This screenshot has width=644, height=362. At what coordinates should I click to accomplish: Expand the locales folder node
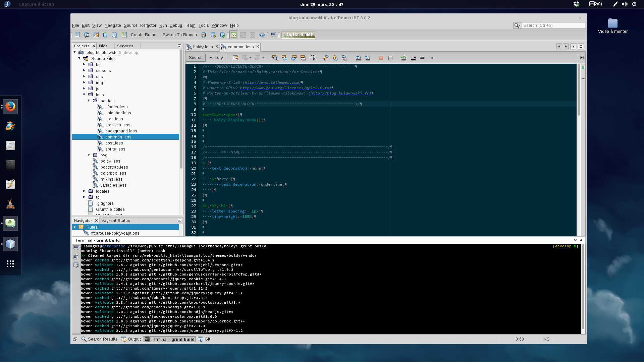coord(84,191)
